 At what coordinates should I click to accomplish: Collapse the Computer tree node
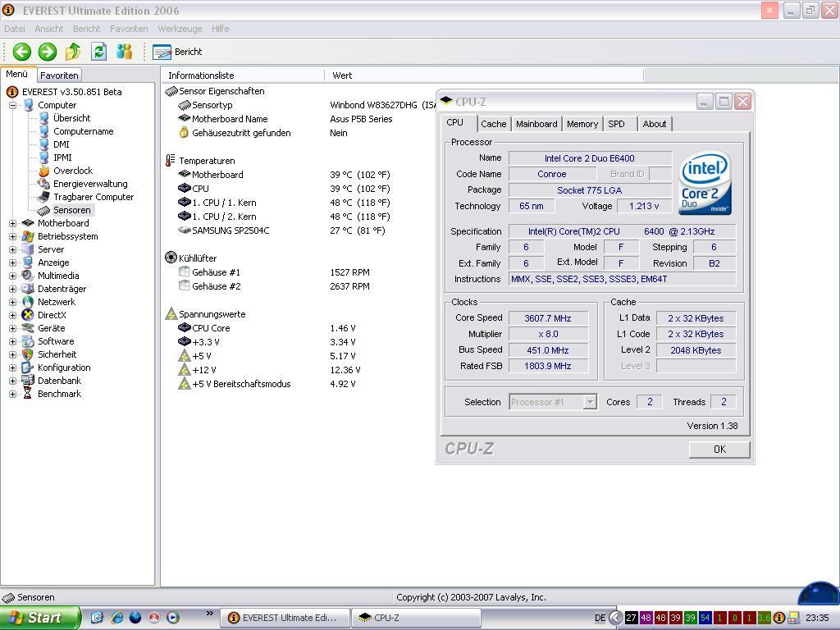[x=12, y=105]
